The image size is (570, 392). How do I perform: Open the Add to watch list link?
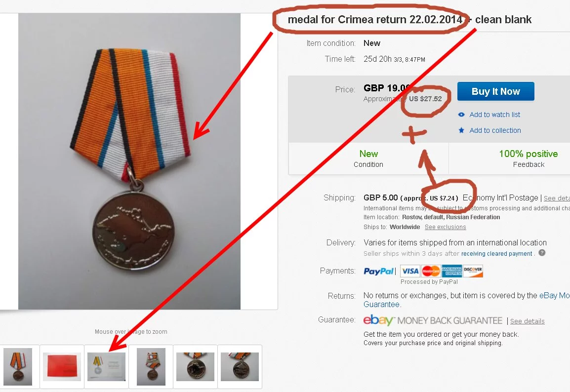pos(495,115)
